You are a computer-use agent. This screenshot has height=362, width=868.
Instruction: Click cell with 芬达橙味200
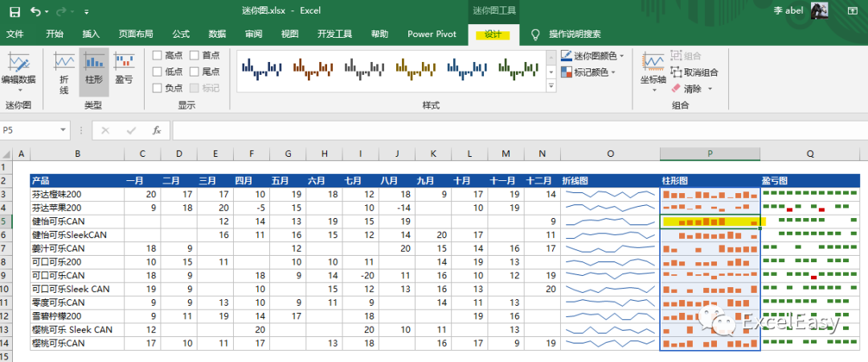77,194
